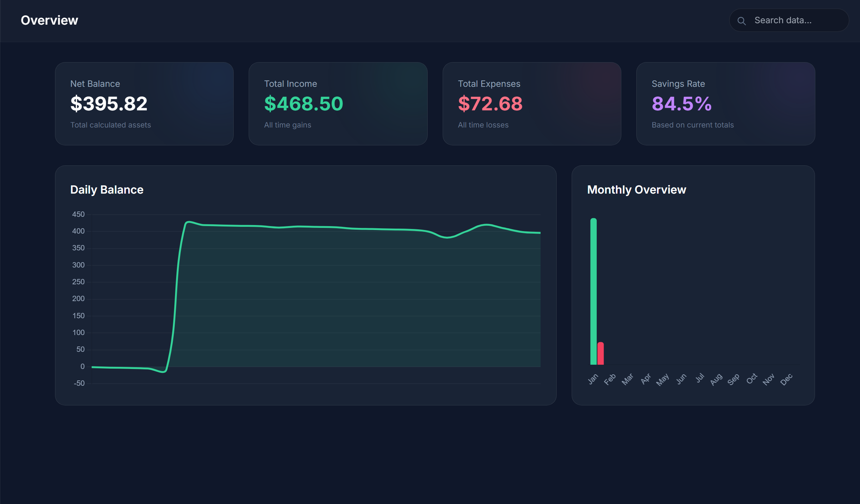Click the peak of the balance line
Screen dimensions: 860x504
tap(189, 222)
